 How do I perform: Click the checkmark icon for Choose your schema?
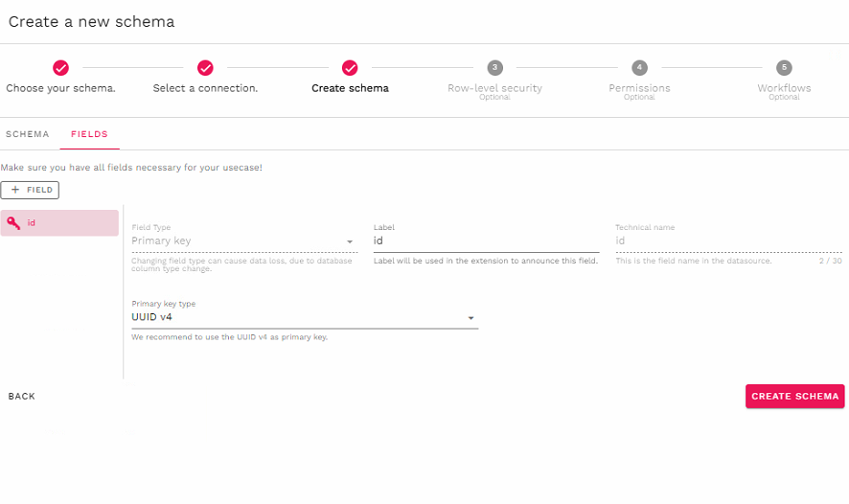pos(60,68)
